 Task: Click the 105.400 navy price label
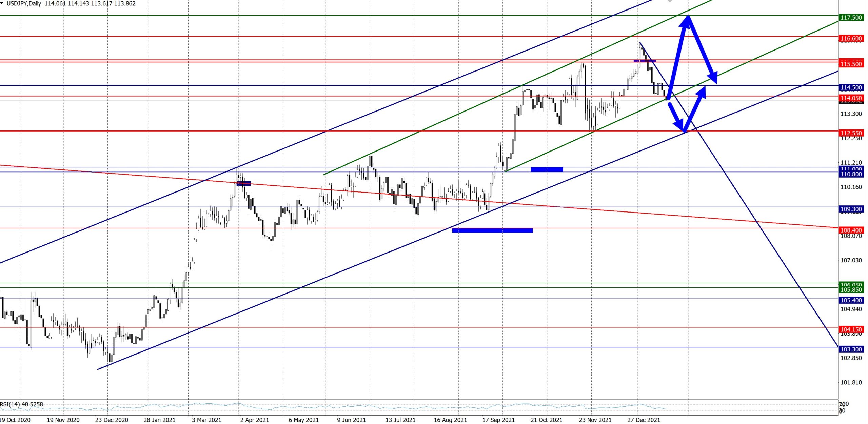pyautogui.click(x=851, y=300)
